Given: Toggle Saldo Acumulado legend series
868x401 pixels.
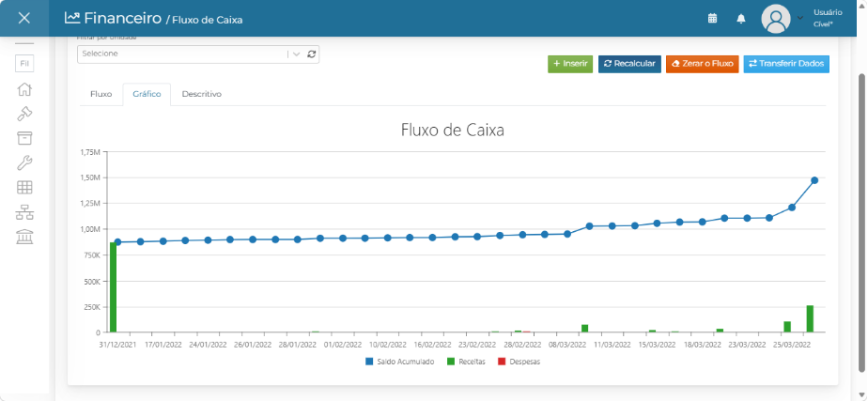Looking at the screenshot, I should pyautogui.click(x=399, y=362).
